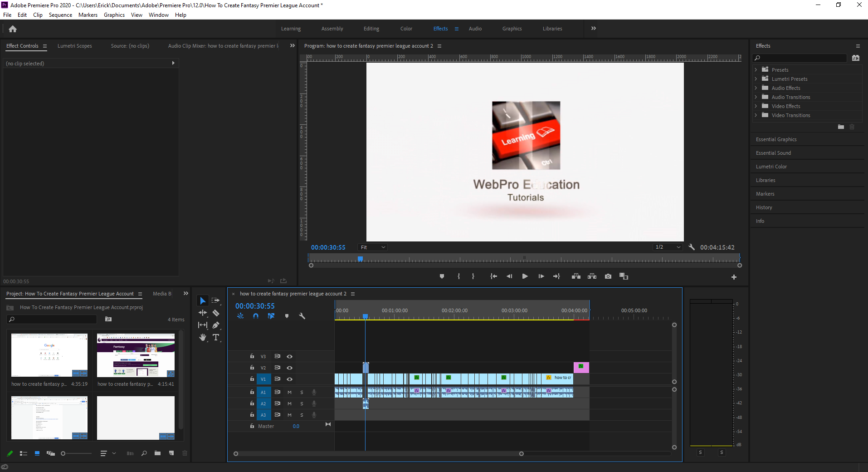Select the Fantasy page video thumbnail
This screenshot has height=472, width=868.
pyautogui.click(x=136, y=355)
